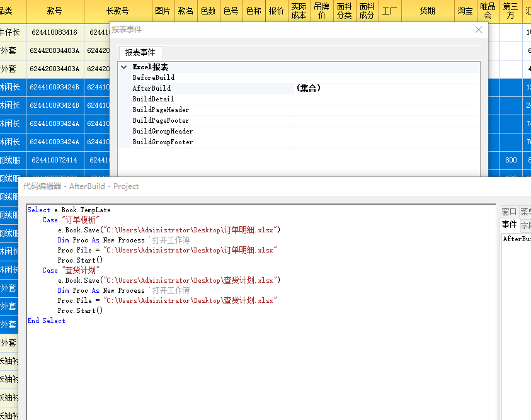Click the Case "查货计划" code line

click(x=71, y=271)
